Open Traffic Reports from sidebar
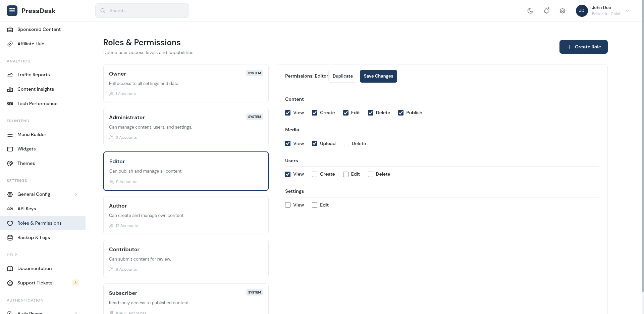 [x=34, y=75]
